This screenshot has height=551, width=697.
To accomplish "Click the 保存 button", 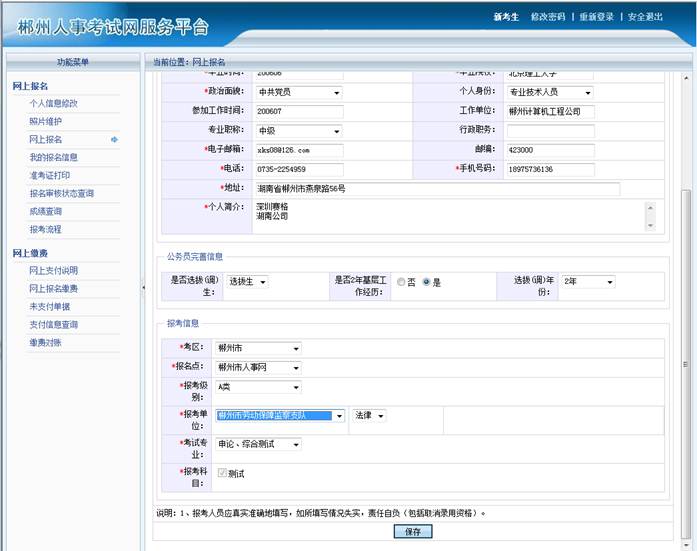I will [412, 532].
